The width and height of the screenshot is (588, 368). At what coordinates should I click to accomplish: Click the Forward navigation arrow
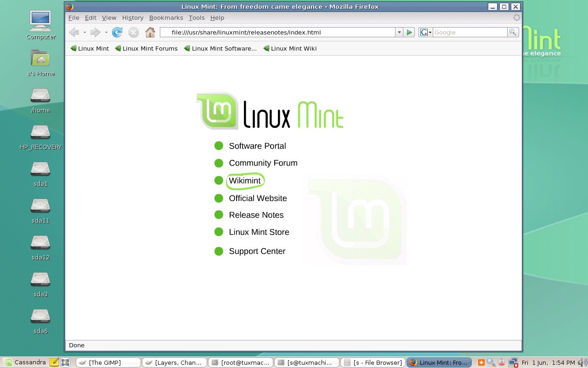pos(95,32)
